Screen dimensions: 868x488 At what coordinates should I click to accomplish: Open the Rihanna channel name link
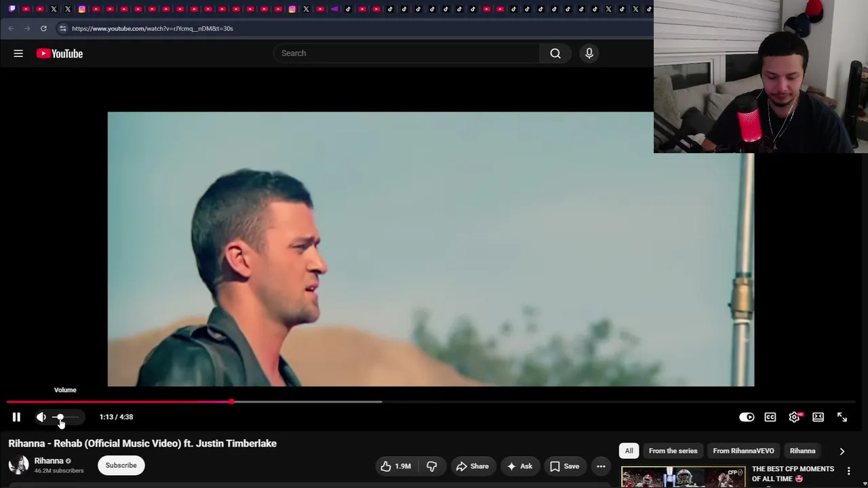tap(49, 461)
